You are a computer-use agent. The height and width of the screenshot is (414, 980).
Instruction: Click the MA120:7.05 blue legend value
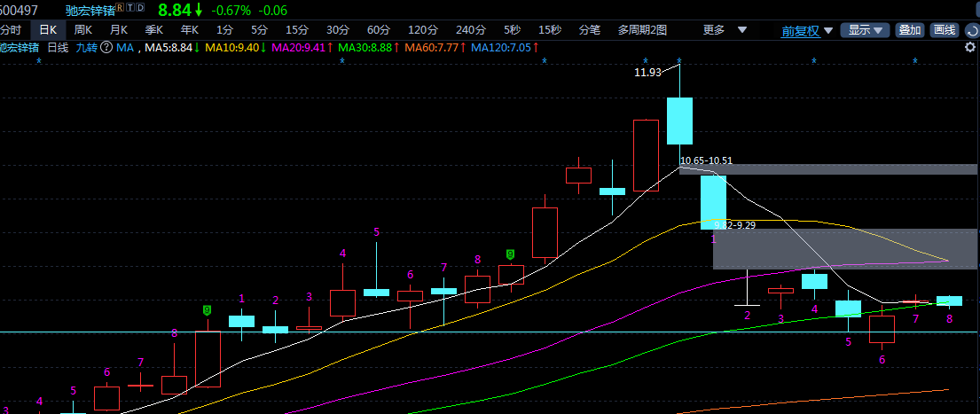coord(501,48)
